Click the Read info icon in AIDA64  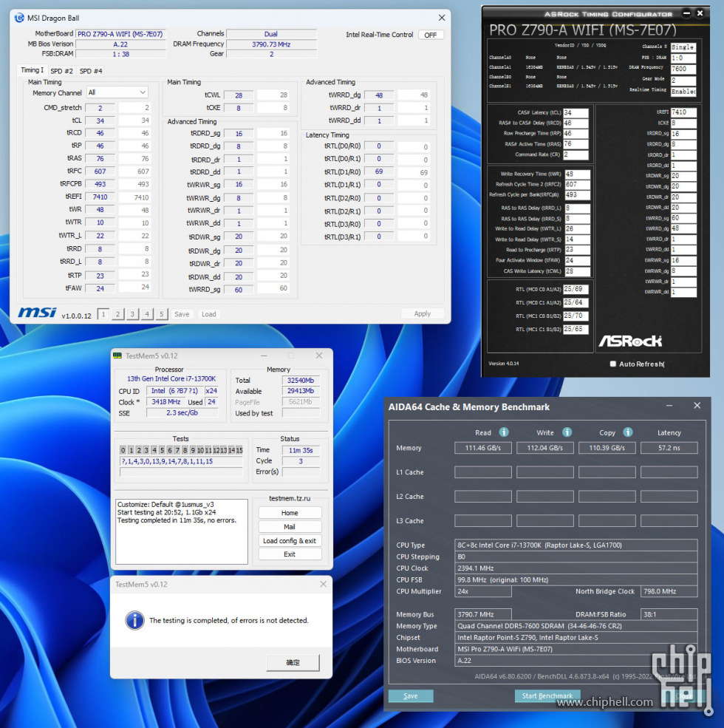click(x=504, y=432)
